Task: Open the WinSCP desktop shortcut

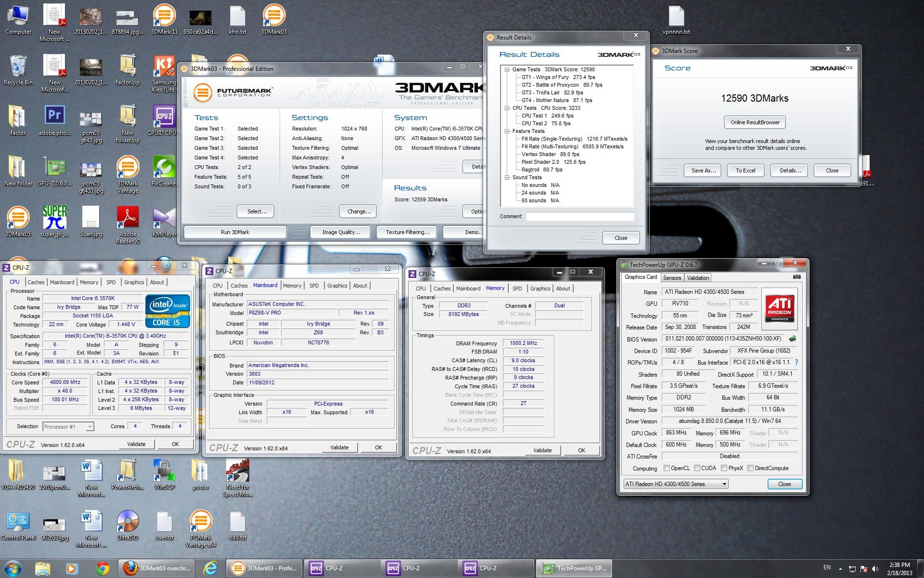Action: [x=164, y=474]
